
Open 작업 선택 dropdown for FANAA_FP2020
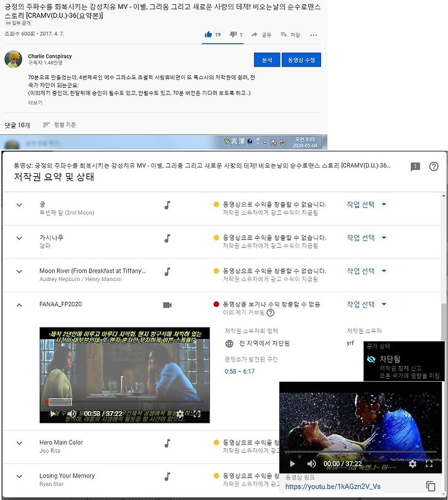[366, 304]
